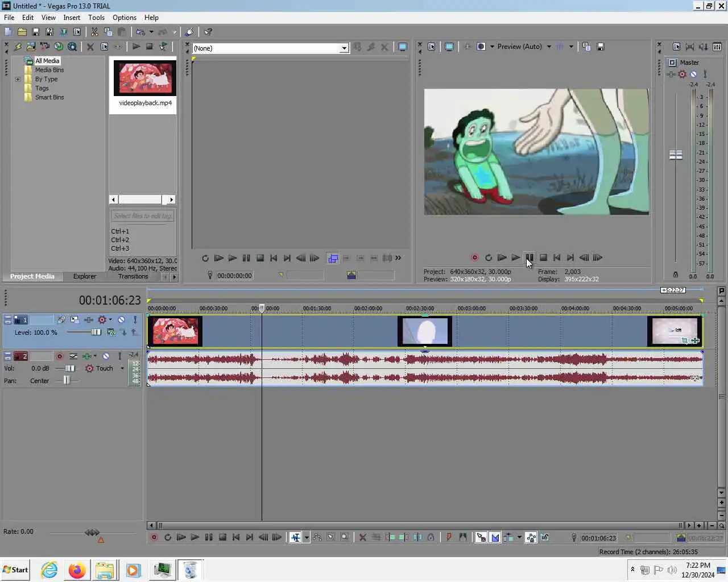Open the Preview (Auto) quality dropdown

549,47
